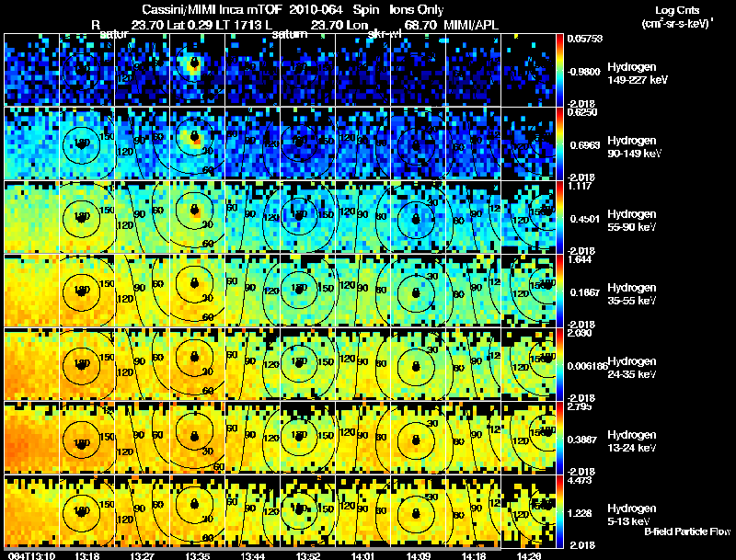Click the '4.473' color scale value
The height and width of the screenshot is (560, 736).
(x=580, y=480)
